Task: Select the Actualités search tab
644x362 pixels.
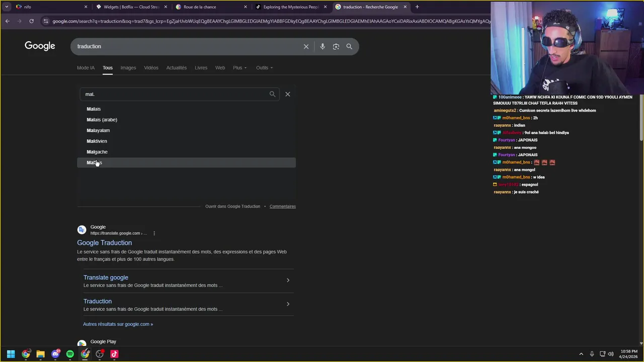Action: click(x=176, y=68)
